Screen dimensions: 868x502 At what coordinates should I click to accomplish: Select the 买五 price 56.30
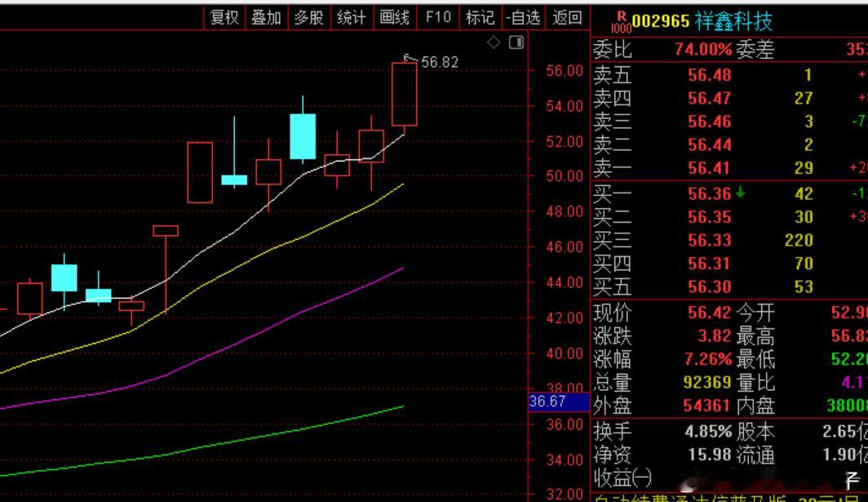tap(710, 287)
